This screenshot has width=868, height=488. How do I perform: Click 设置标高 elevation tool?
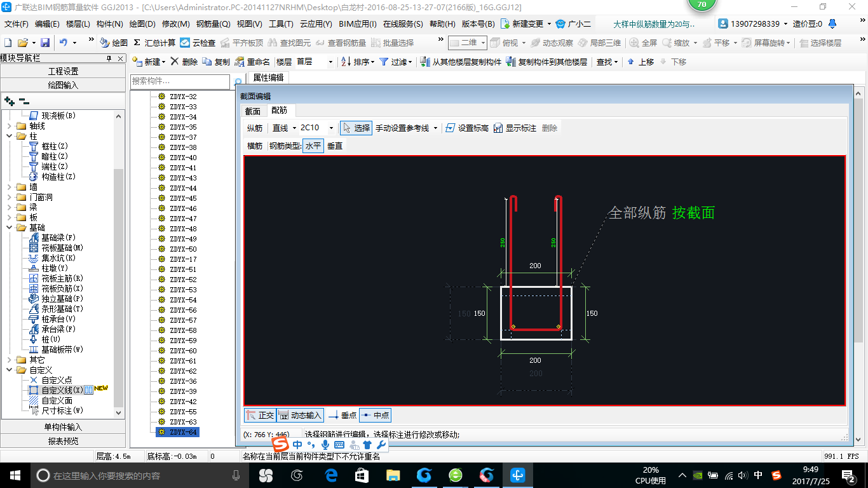pyautogui.click(x=467, y=128)
